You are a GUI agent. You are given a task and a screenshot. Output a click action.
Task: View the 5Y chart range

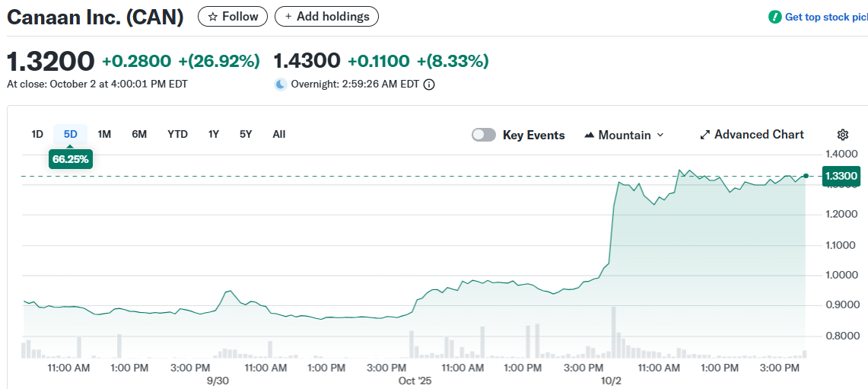click(246, 134)
